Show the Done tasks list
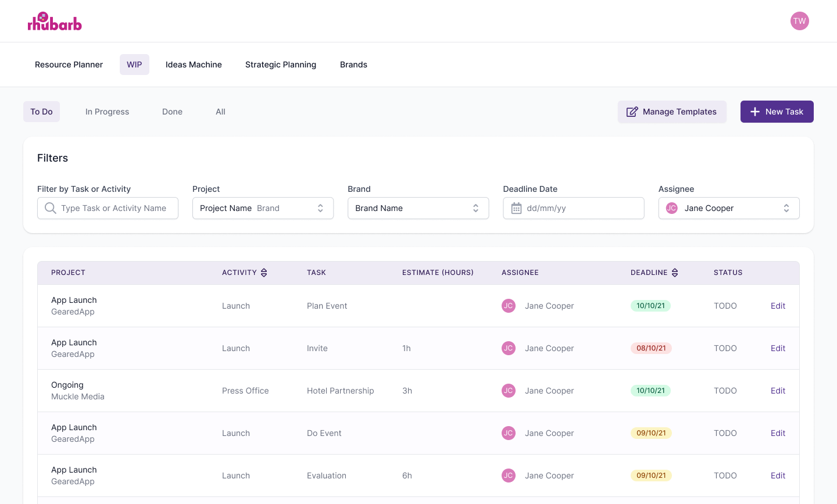The width and height of the screenshot is (837, 504). [172, 112]
